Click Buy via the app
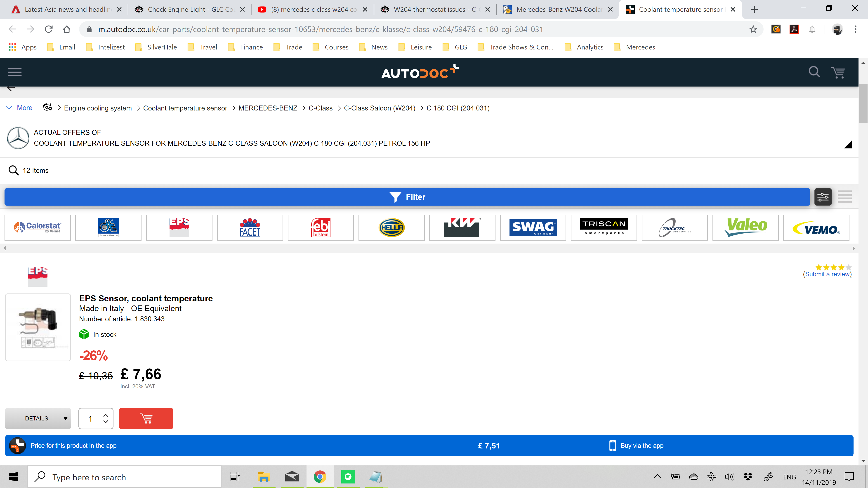 click(637, 446)
